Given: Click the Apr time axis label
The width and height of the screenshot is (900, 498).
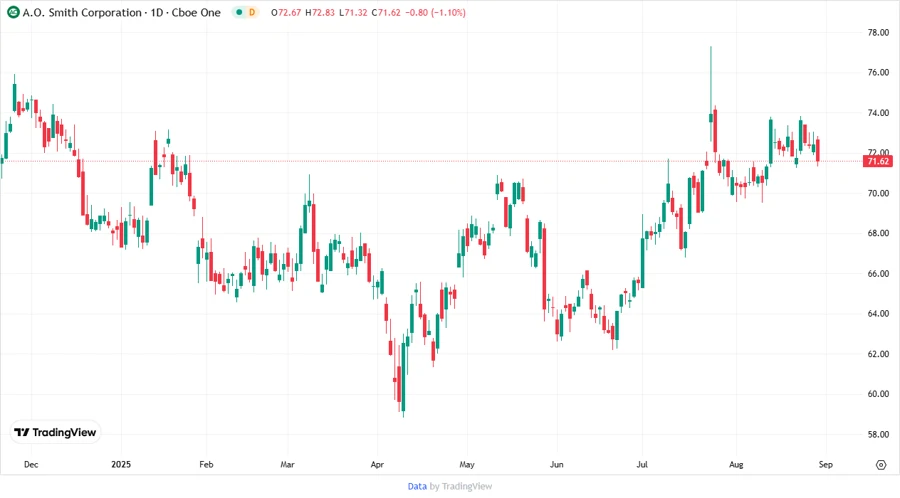Looking at the screenshot, I should [x=377, y=464].
